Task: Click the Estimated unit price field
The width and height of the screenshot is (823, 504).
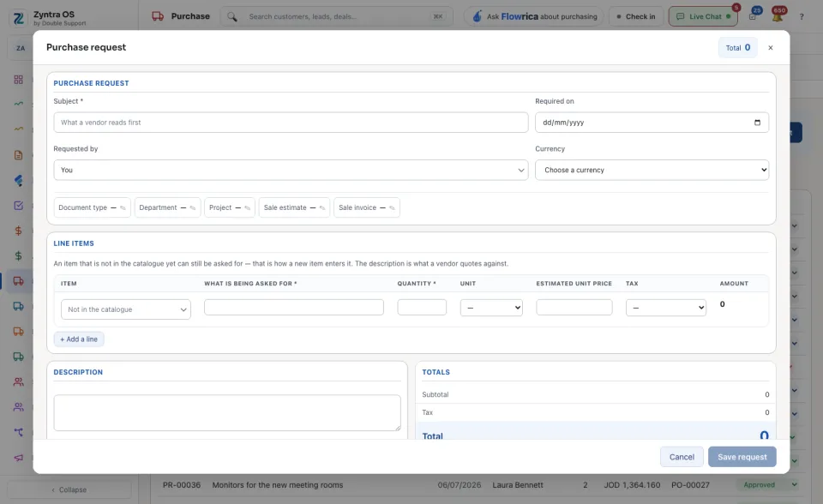Action: pos(574,307)
